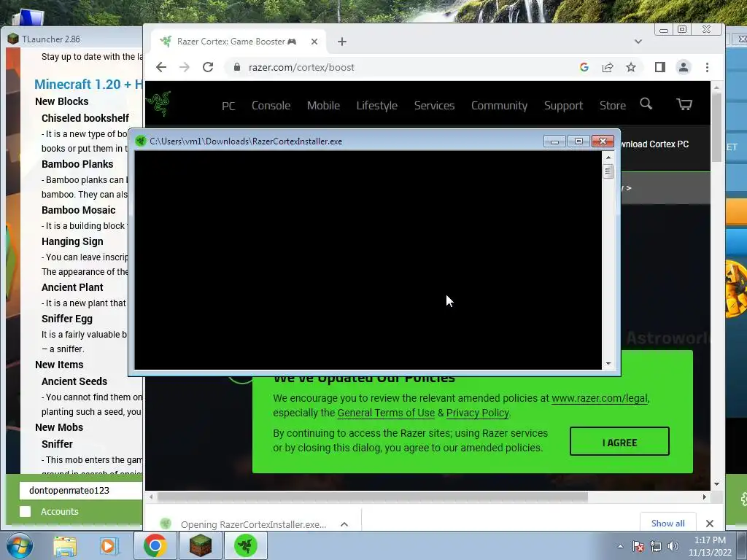Open the General Terms of Use link
The image size is (747, 560).
coord(386,413)
